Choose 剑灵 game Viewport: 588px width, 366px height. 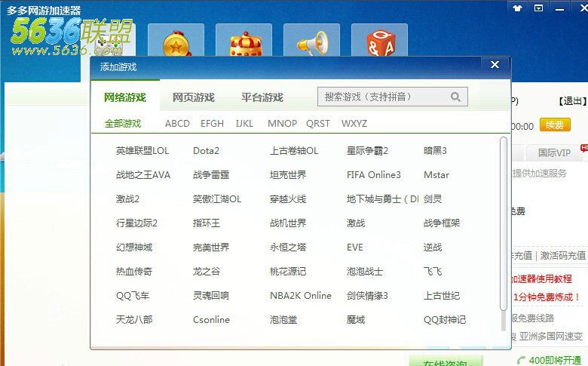pos(433,199)
